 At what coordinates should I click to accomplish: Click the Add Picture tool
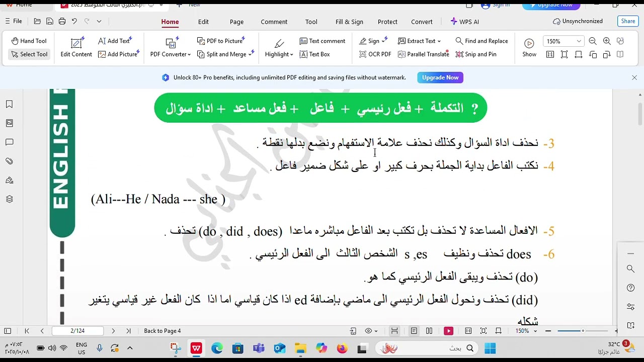(x=119, y=54)
